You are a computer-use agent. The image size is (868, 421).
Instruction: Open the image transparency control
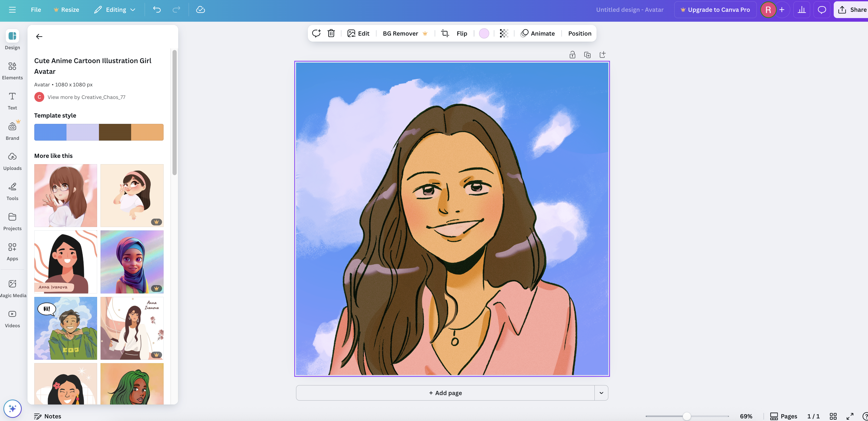coord(504,33)
